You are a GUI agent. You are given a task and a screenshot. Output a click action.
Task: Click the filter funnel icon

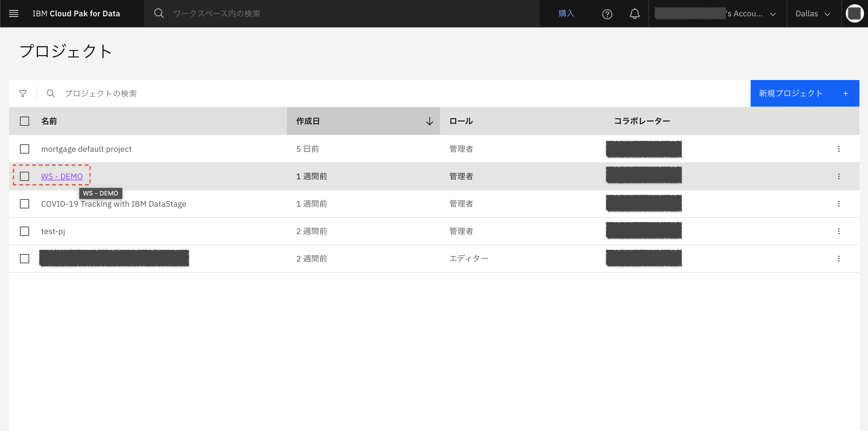point(23,93)
